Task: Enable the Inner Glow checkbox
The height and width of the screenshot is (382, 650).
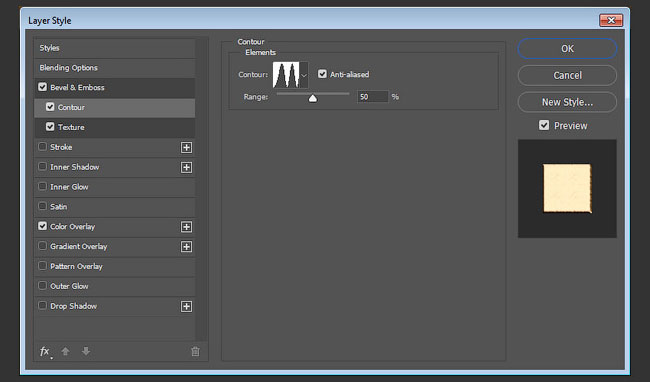Action: (42, 186)
